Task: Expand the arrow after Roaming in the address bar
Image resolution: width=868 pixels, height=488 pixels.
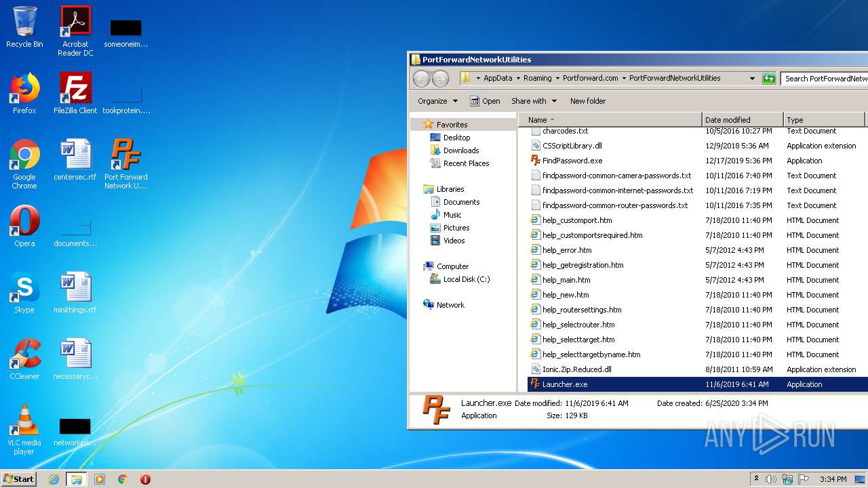Action: tap(557, 78)
